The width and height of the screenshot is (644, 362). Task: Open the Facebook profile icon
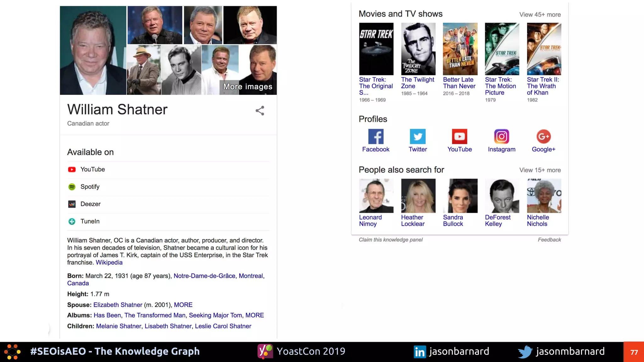point(376,137)
